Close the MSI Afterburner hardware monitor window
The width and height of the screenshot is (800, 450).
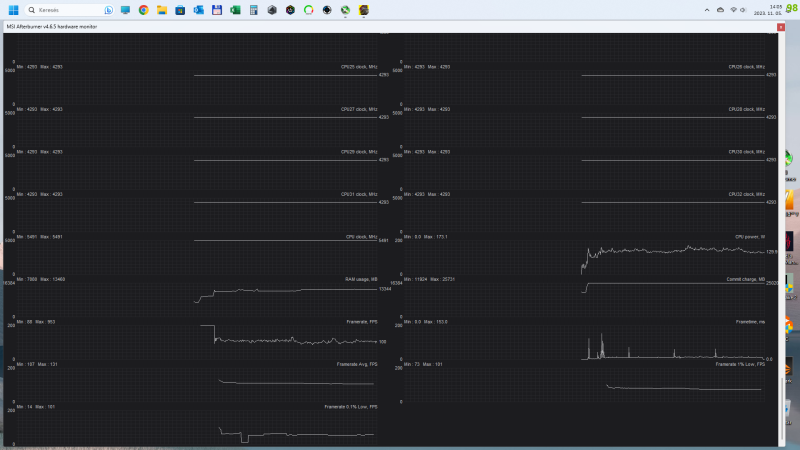(781, 27)
